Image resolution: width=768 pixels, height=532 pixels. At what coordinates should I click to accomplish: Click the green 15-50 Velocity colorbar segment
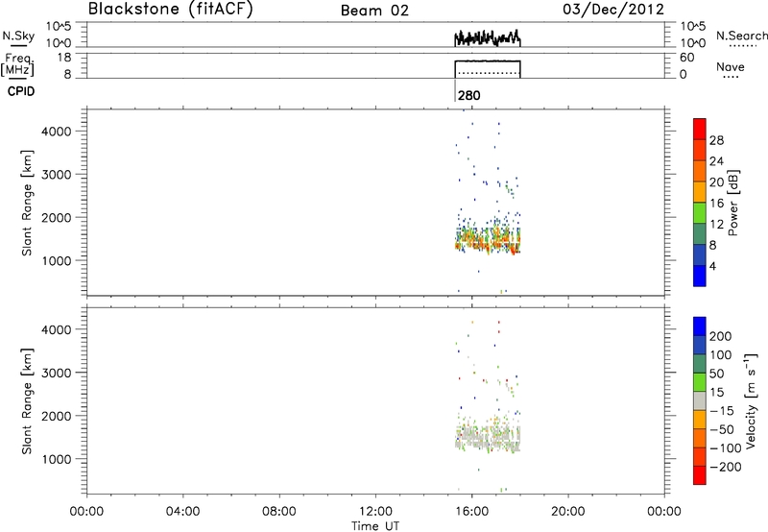click(x=700, y=382)
